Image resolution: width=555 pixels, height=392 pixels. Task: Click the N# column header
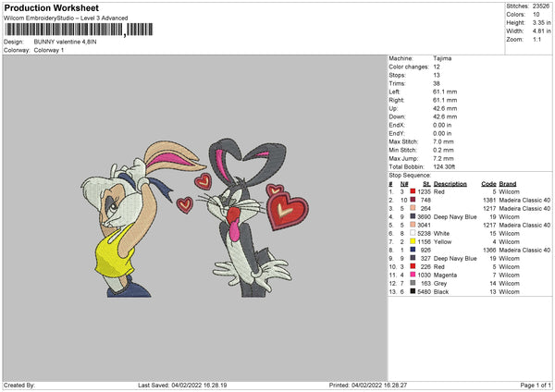point(404,184)
